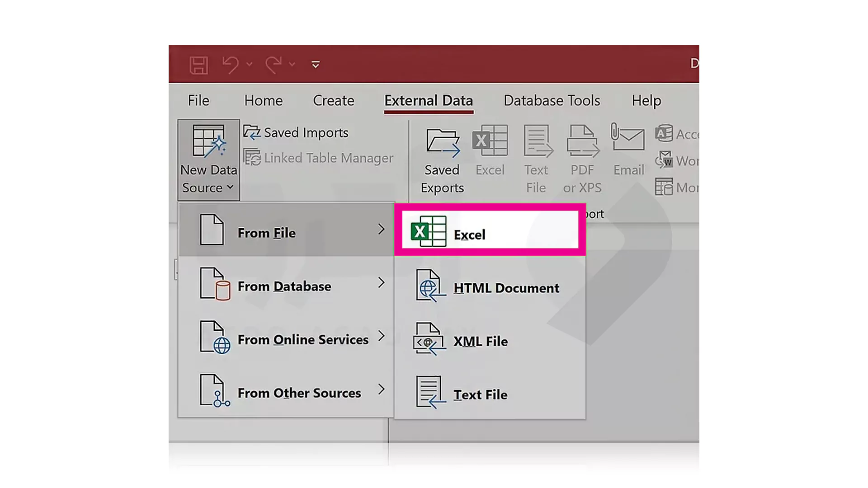Select From Database menu entry

click(286, 283)
